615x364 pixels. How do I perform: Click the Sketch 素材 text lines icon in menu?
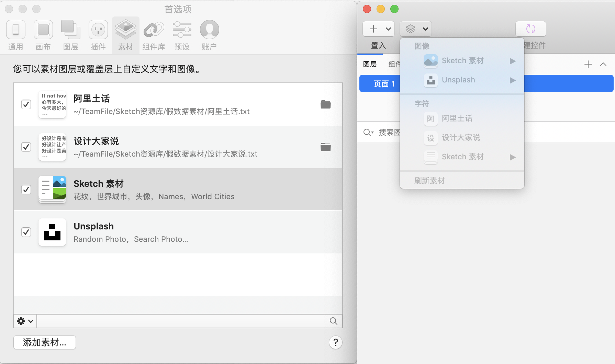tap(431, 157)
